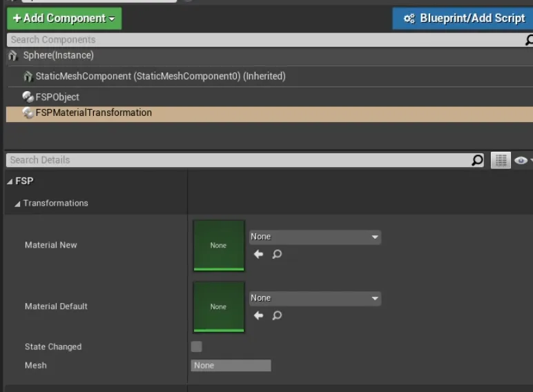Open the Material Default asset dropdown
The height and width of the screenshot is (392, 533).
point(315,298)
